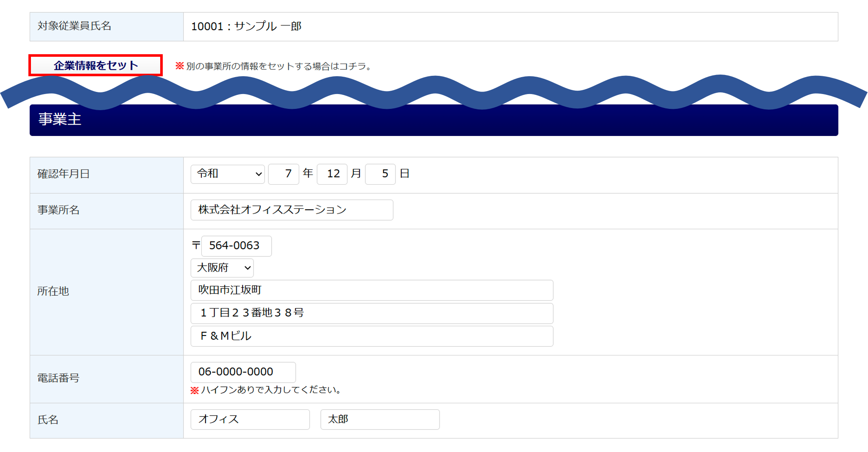Focus the year field showing 7
The width and height of the screenshot is (868, 452).
(x=284, y=174)
